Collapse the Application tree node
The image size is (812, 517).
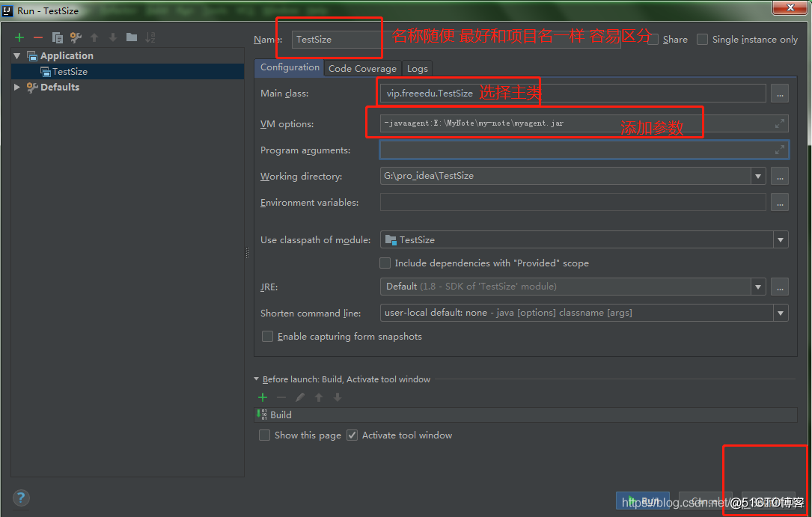click(x=17, y=55)
